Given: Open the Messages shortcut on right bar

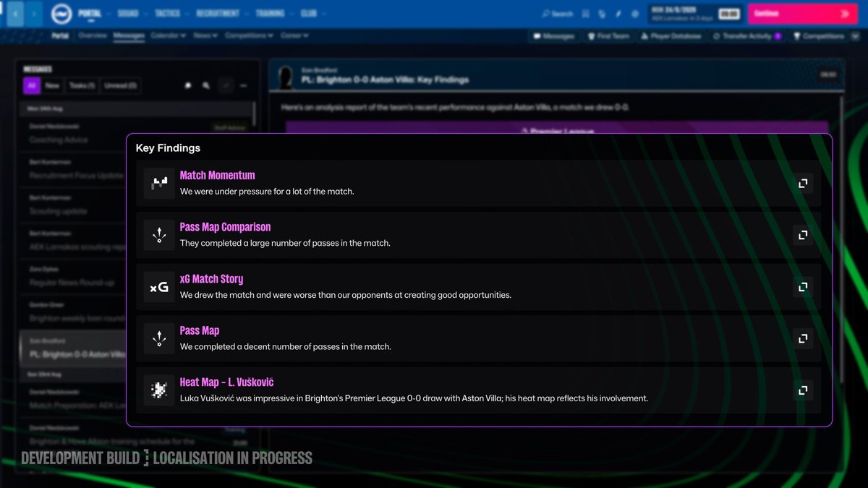Looking at the screenshot, I should pyautogui.click(x=554, y=35).
